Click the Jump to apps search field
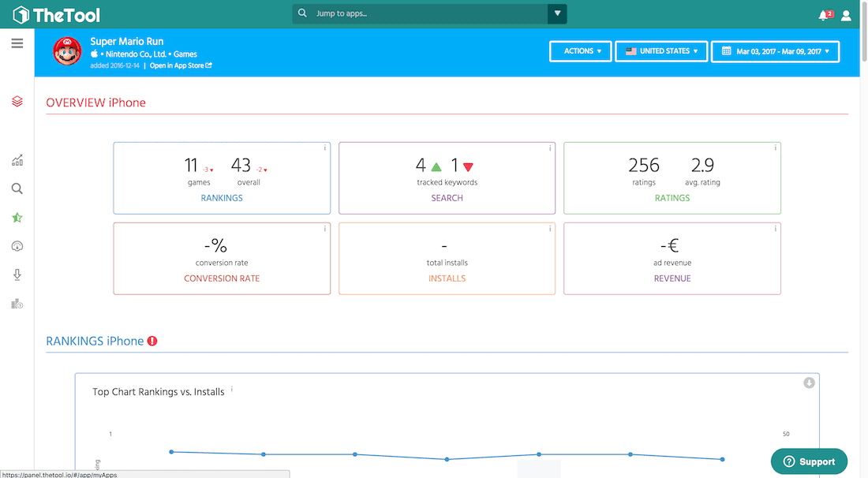 point(420,13)
